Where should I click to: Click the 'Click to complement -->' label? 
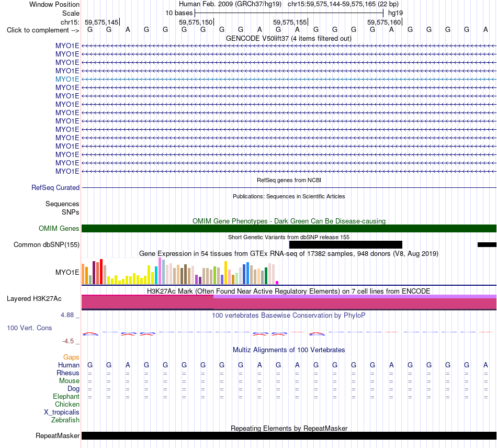pyautogui.click(x=43, y=30)
